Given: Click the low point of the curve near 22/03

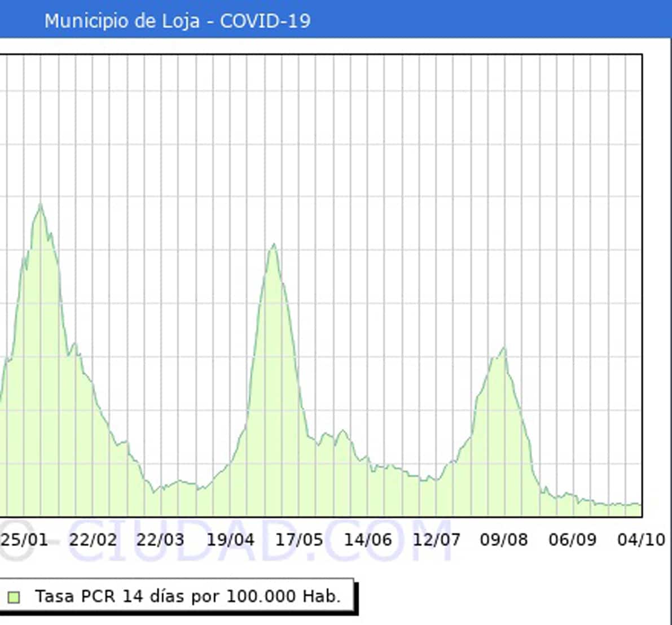Looking at the screenshot, I should tap(154, 491).
